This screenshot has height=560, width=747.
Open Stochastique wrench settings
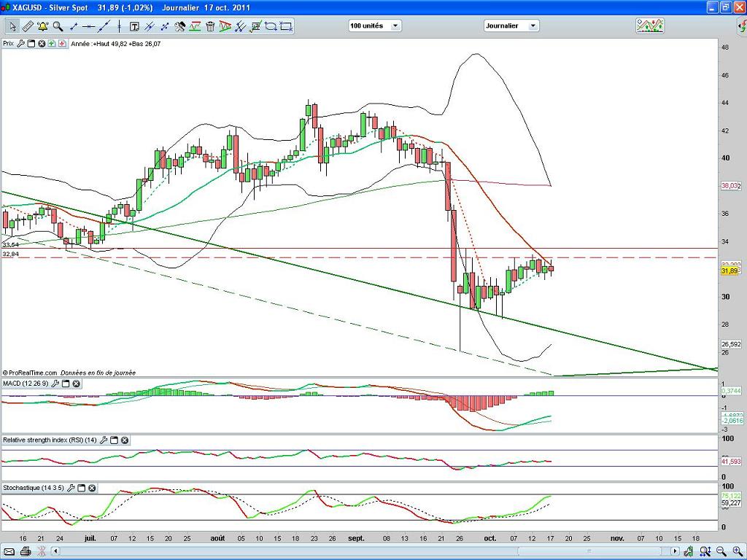[71, 488]
